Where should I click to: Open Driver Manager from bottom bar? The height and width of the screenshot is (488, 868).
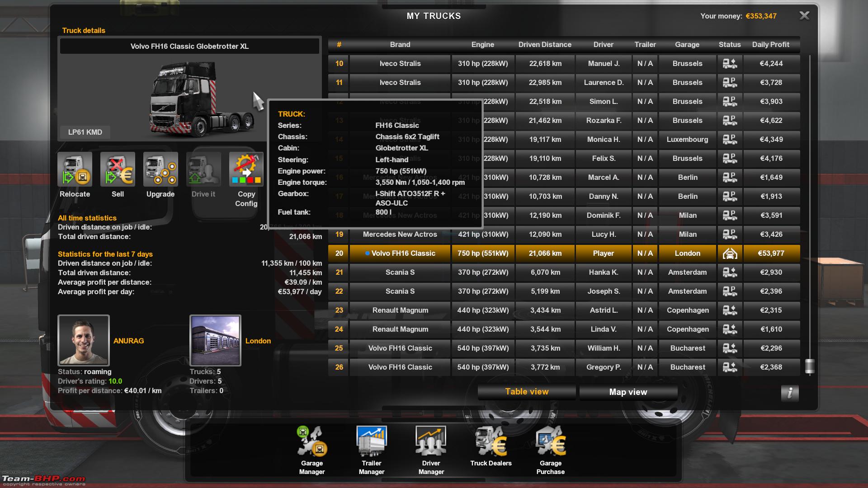[x=431, y=441]
